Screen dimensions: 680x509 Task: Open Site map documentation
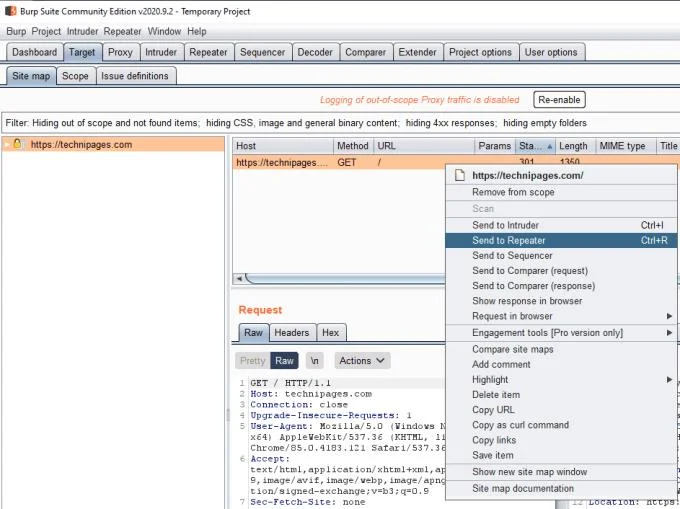point(561,488)
